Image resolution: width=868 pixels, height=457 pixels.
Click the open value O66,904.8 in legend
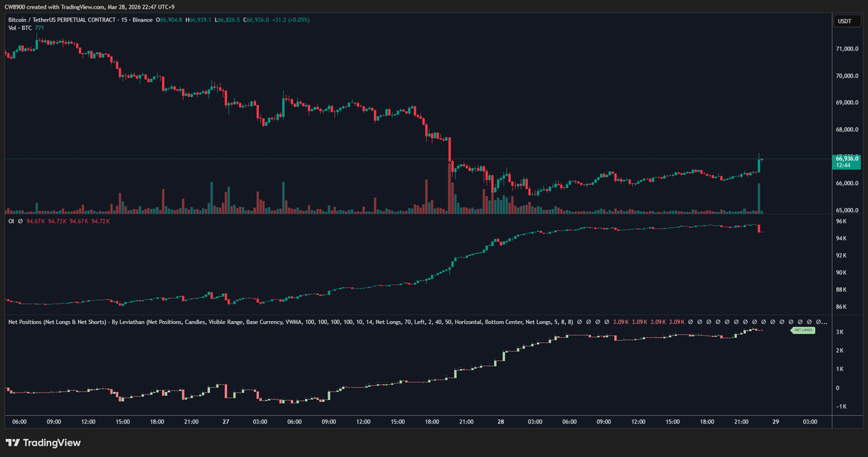pyautogui.click(x=170, y=20)
